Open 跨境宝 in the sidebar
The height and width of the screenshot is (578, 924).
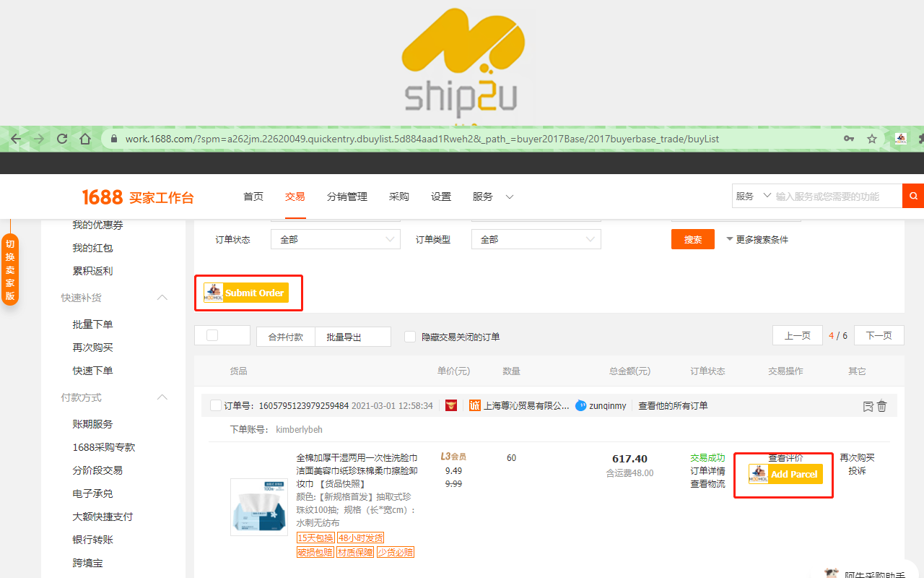(87, 563)
